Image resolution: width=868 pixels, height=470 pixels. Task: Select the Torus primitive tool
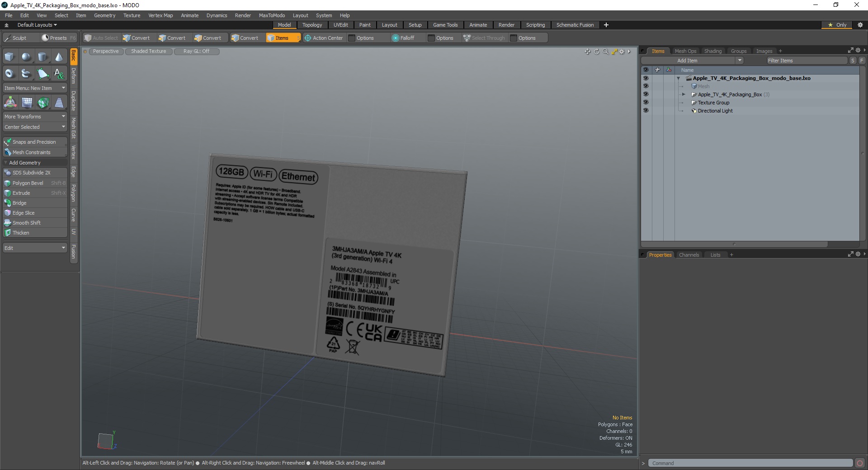click(x=9, y=73)
